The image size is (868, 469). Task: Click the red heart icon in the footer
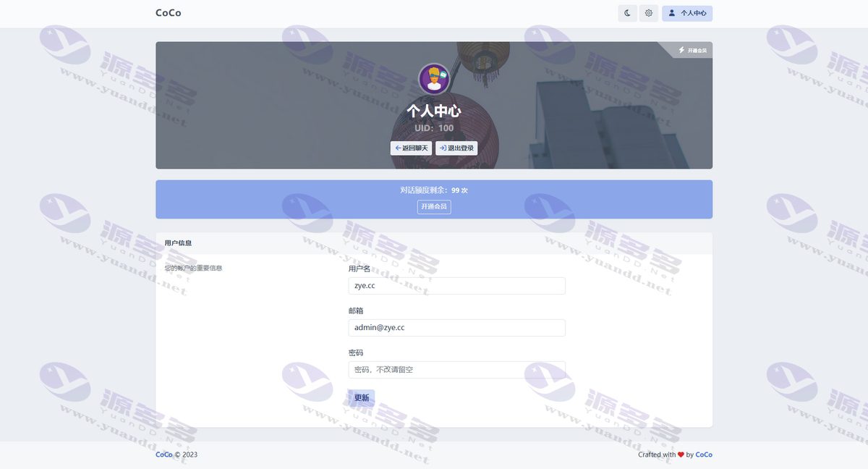[x=681, y=455]
